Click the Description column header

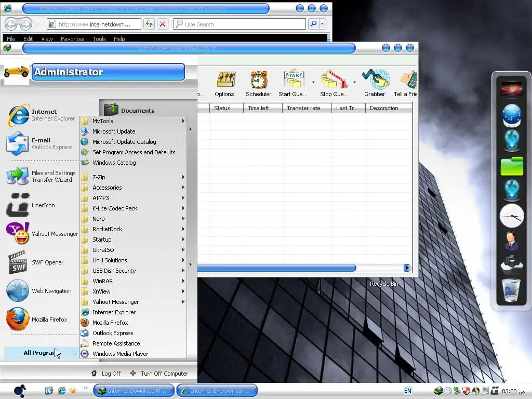[x=389, y=108]
